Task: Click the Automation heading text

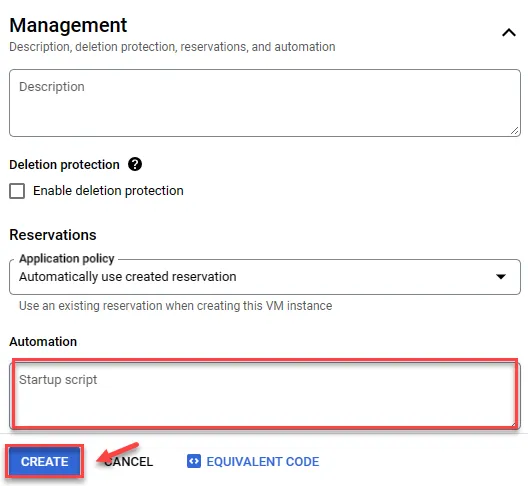Action: coord(43,342)
